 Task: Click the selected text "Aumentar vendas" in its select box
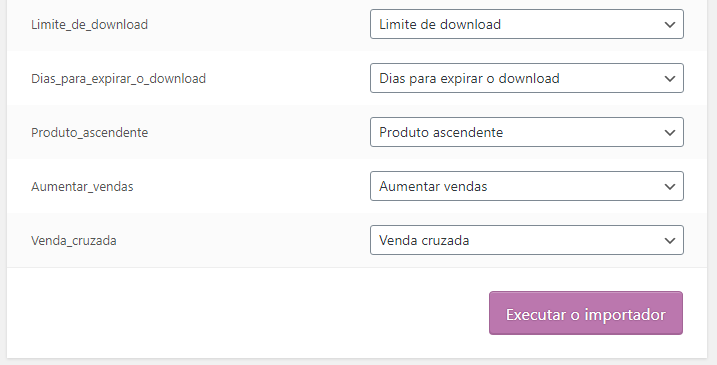(433, 187)
